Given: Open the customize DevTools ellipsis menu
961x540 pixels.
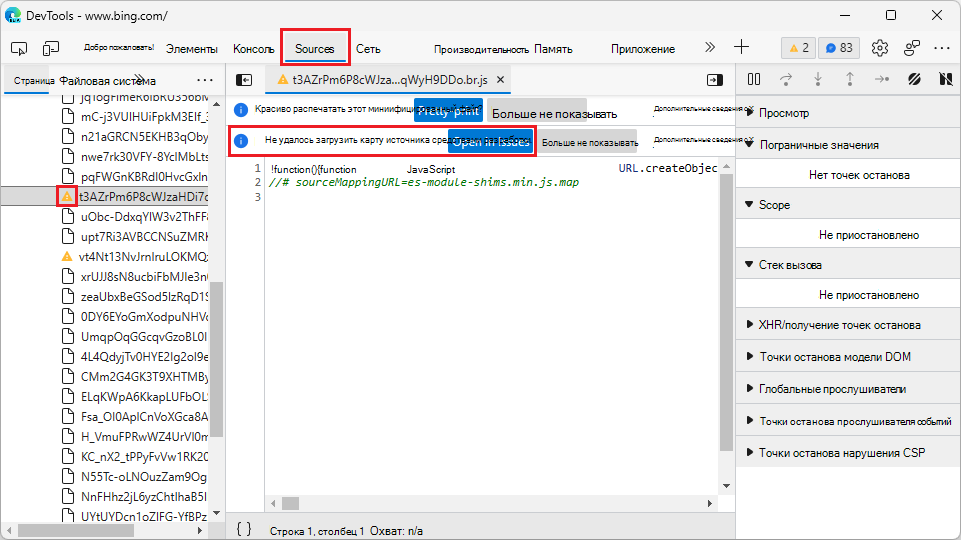Looking at the screenshot, I should pyautogui.click(x=942, y=48).
